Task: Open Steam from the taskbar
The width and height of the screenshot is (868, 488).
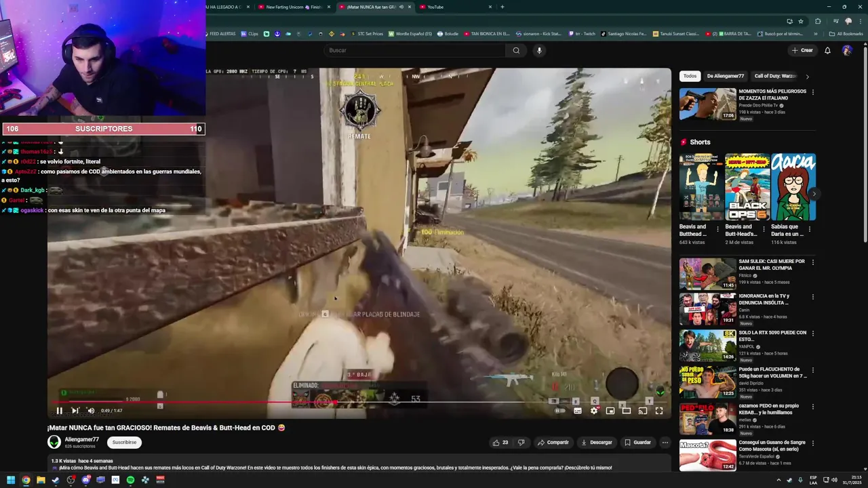Action: (x=56, y=480)
